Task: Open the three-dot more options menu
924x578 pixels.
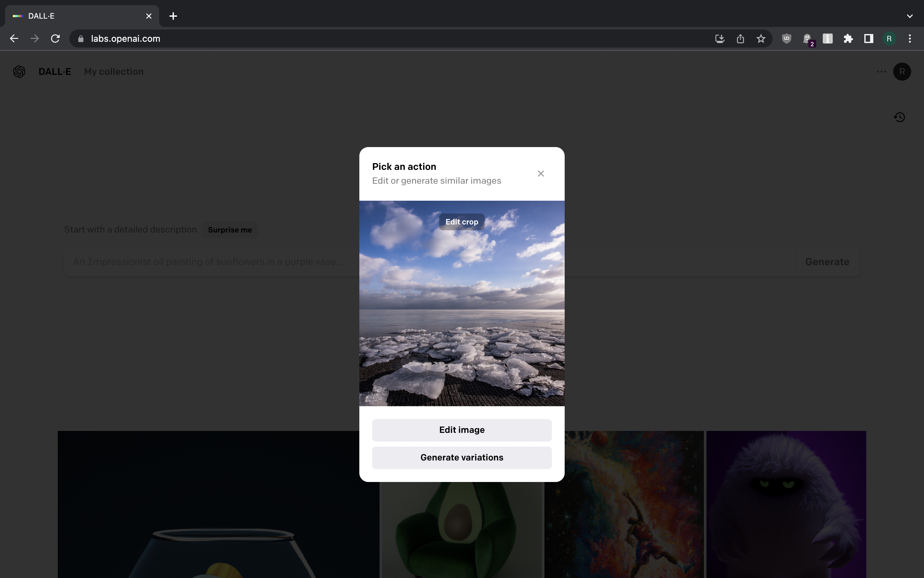Action: point(881,72)
